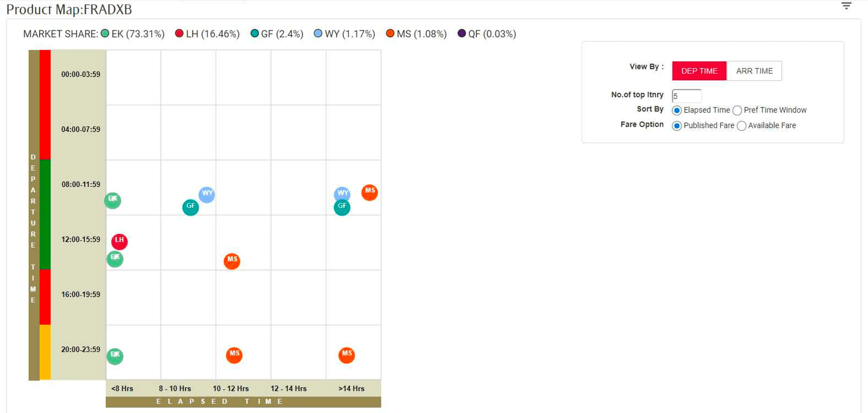The image size is (868, 413).
Task: Toggle LH (16.46%) legend marker
Action: click(180, 34)
